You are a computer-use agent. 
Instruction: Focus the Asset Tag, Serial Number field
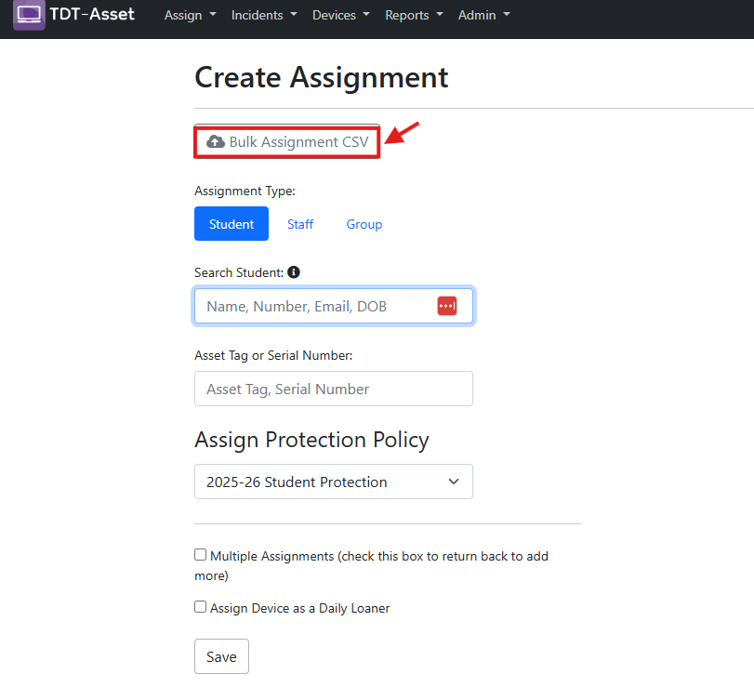tap(333, 389)
